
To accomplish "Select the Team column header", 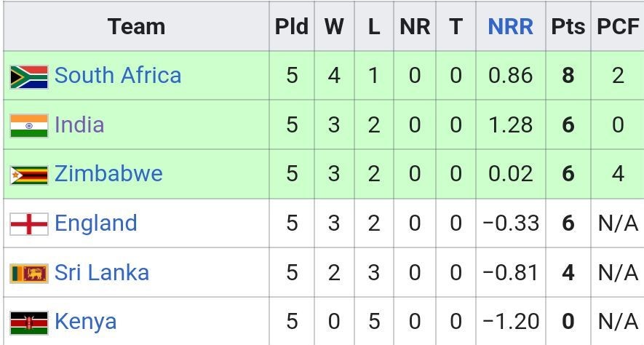I will coord(136,26).
